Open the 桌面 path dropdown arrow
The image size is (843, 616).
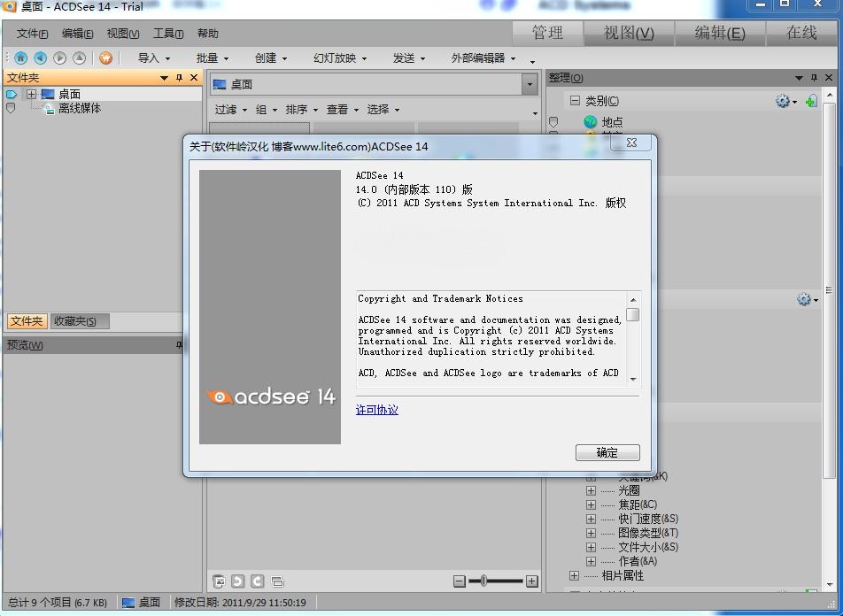[530, 84]
